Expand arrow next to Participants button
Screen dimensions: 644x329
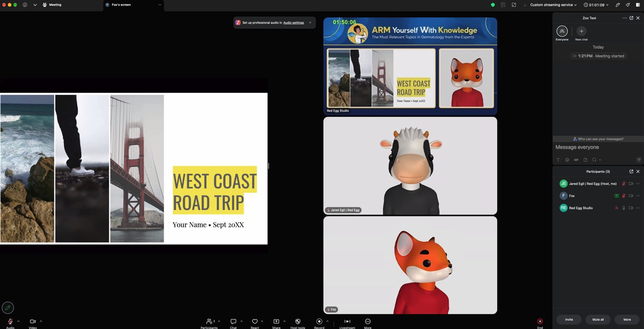219,321
